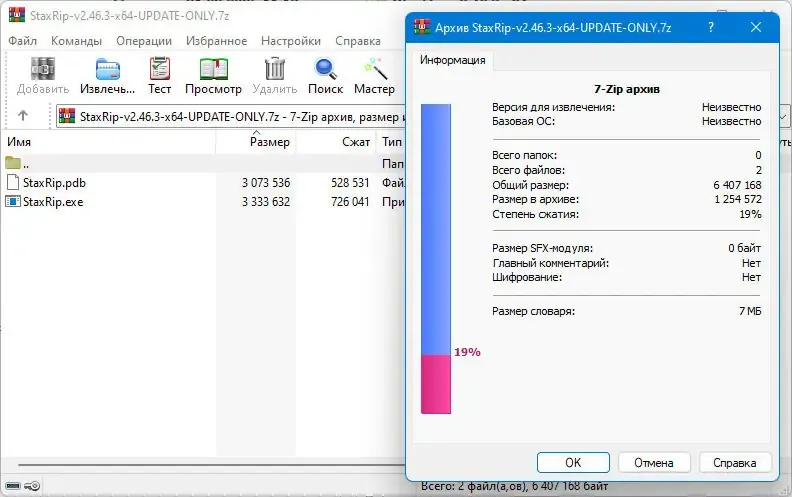The width and height of the screenshot is (792, 497).
Task: Open the Файл menu
Action: coord(22,41)
